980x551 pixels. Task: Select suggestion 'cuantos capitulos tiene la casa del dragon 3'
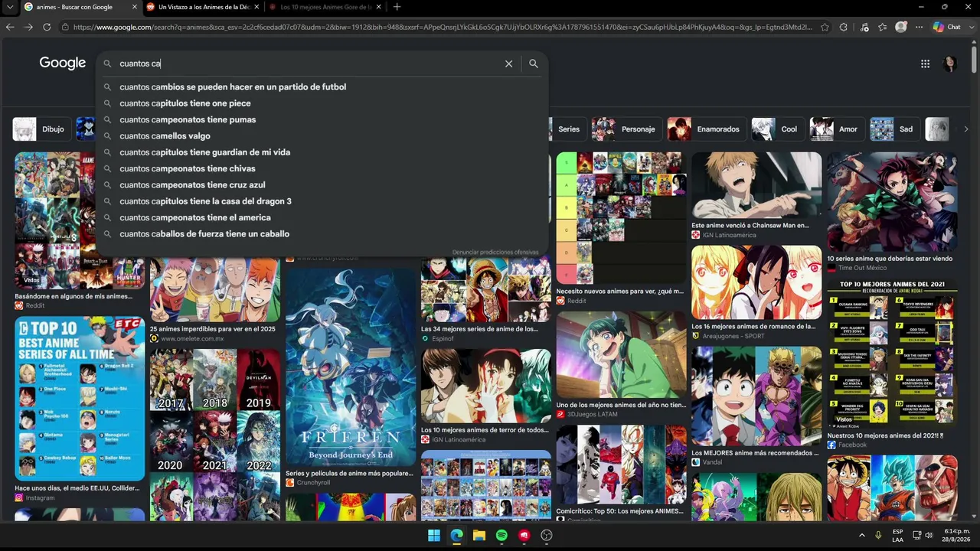[322, 201]
